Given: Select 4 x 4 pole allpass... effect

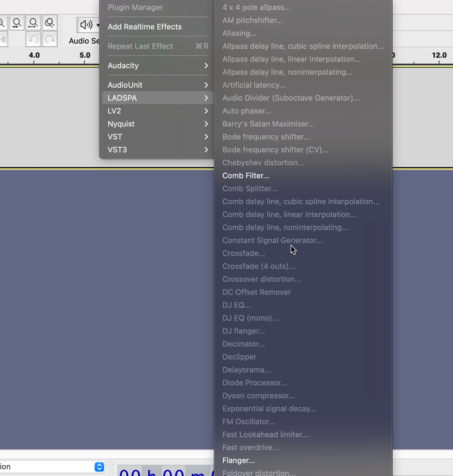Looking at the screenshot, I should coord(303,7).
